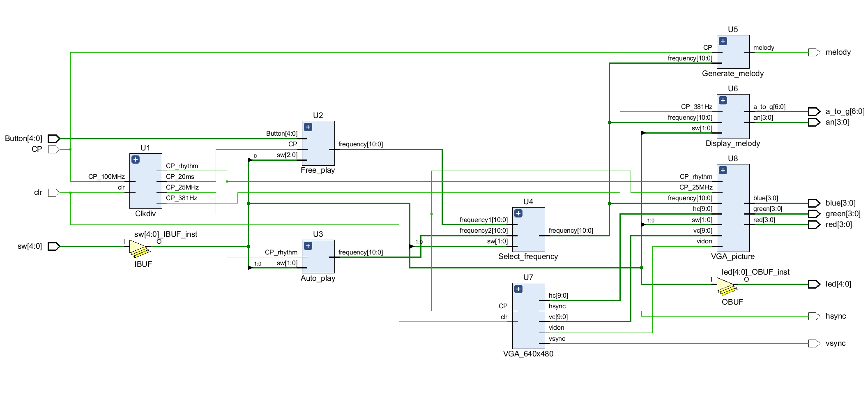868x400 pixels.
Task: Click the led[4:0]_OBUF_inst instance label
Action: tap(756, 272)
